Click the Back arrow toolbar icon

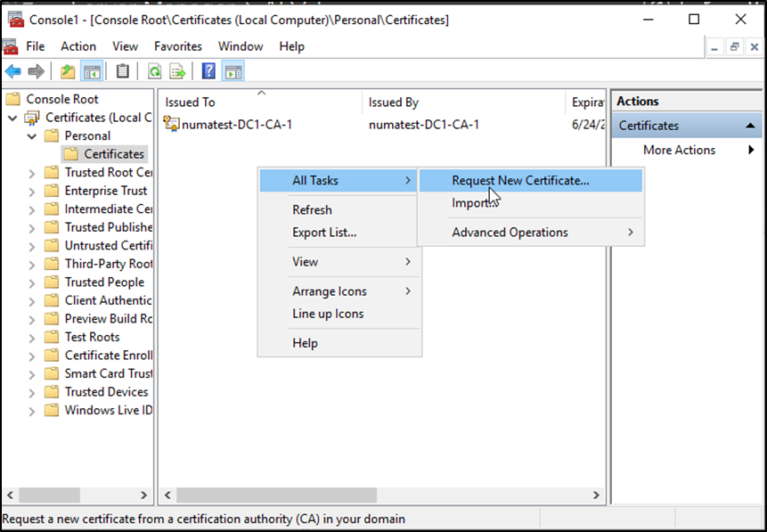(12, 71)
